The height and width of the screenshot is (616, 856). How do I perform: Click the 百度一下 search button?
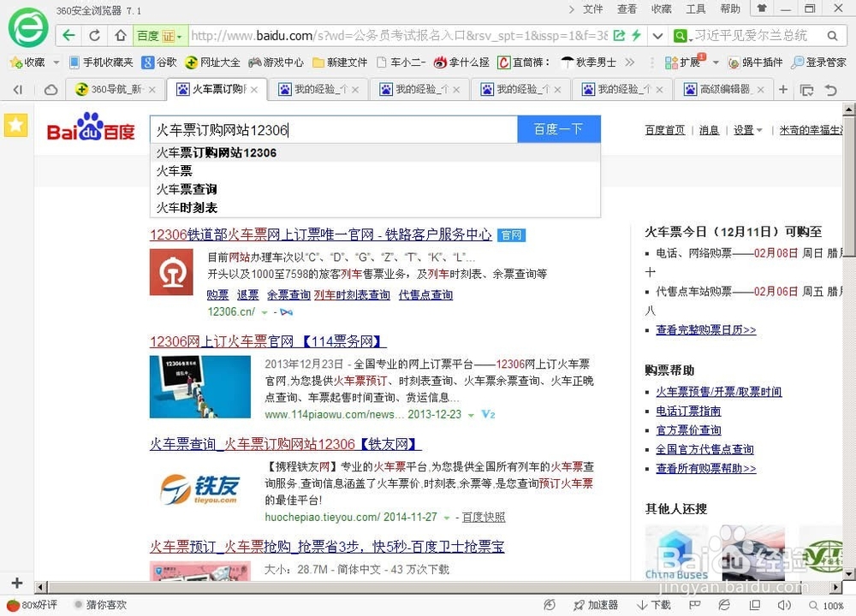click(558, 128)
